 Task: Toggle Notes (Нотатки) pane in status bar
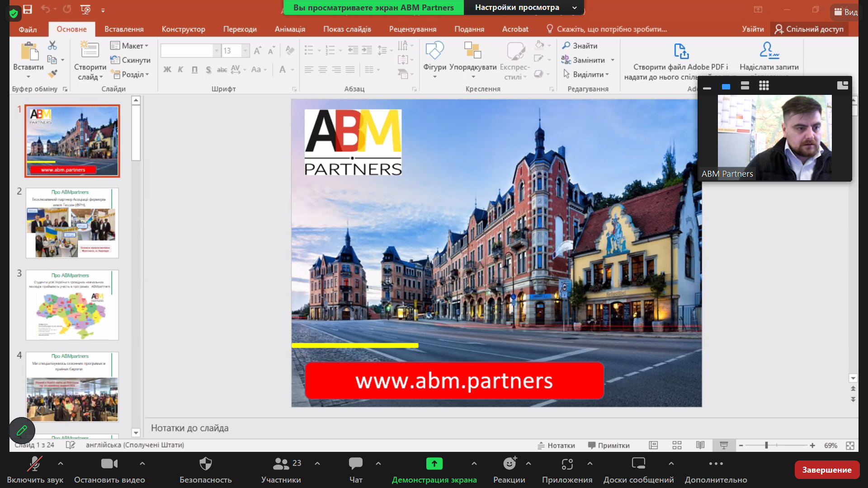pos(556,446)
